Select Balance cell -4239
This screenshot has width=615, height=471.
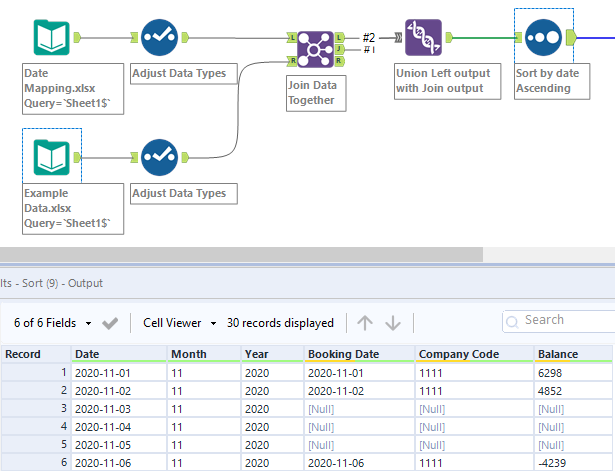[573, 463]
